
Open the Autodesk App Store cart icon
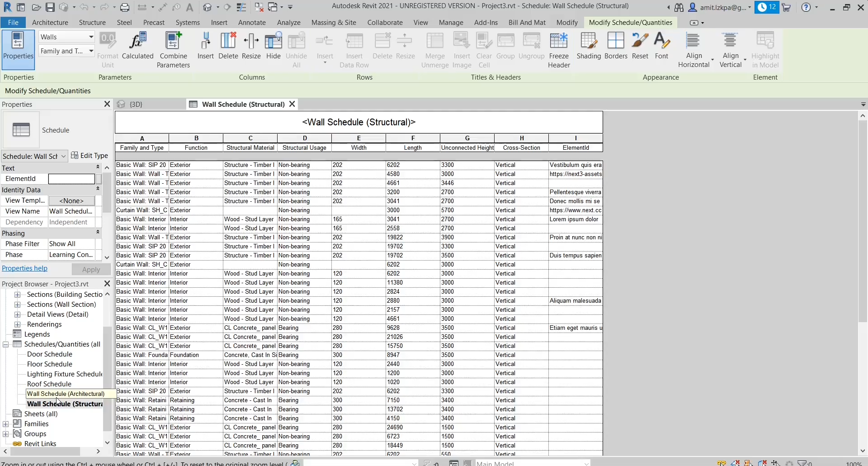(787, 7)
